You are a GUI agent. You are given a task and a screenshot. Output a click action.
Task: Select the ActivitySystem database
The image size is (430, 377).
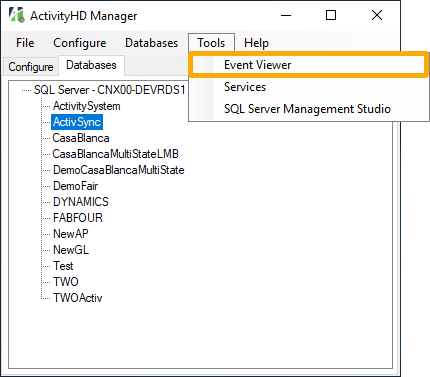tap(87, 106)
